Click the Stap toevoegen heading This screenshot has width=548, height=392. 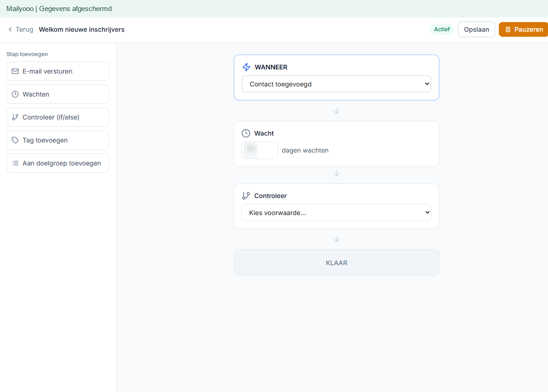click(x=27, y=54)
